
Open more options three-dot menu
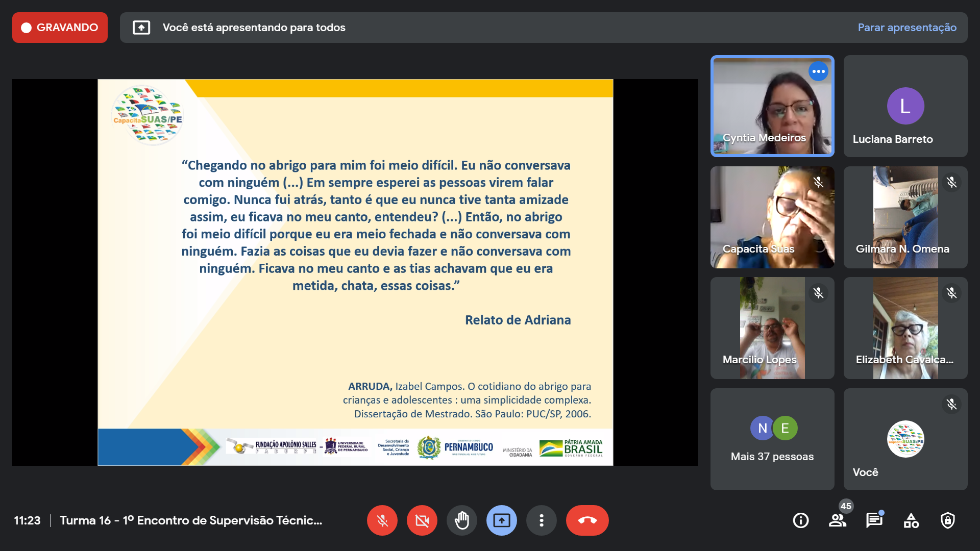click(x=541, y=520)
